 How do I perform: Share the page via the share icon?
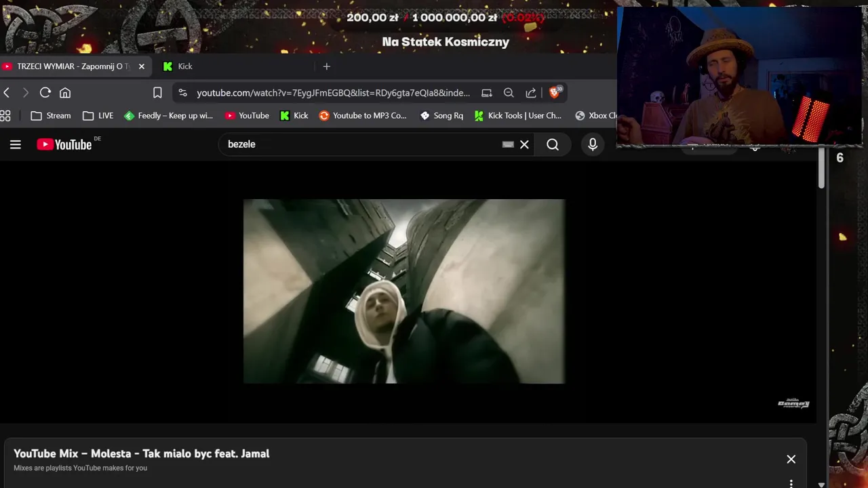point(531,93)
